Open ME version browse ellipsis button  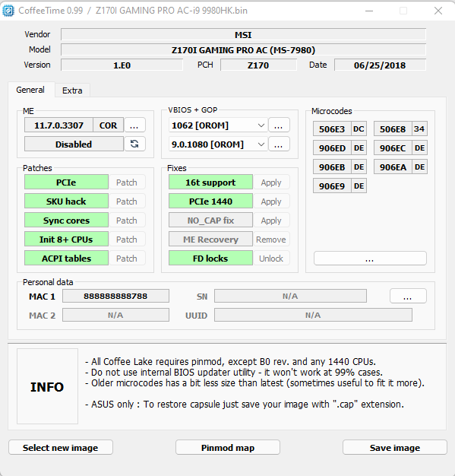tap(134, 125)
